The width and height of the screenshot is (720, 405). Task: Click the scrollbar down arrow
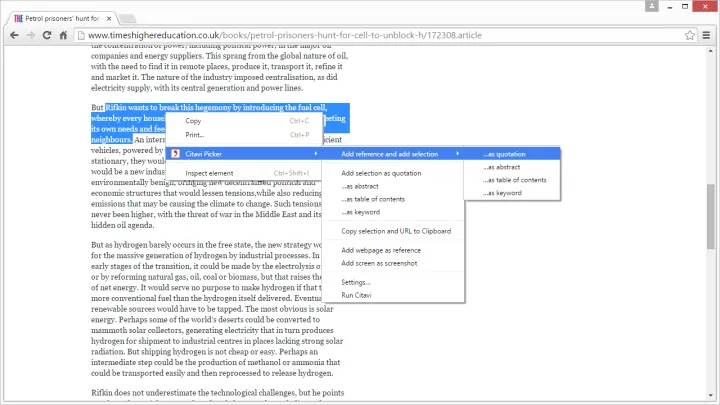coord(710,395)
